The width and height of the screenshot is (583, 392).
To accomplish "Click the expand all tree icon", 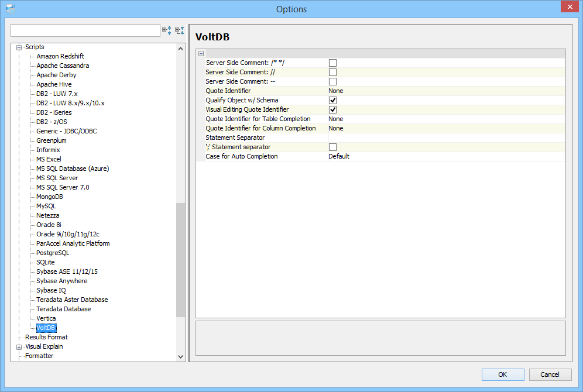I will 167,30.
